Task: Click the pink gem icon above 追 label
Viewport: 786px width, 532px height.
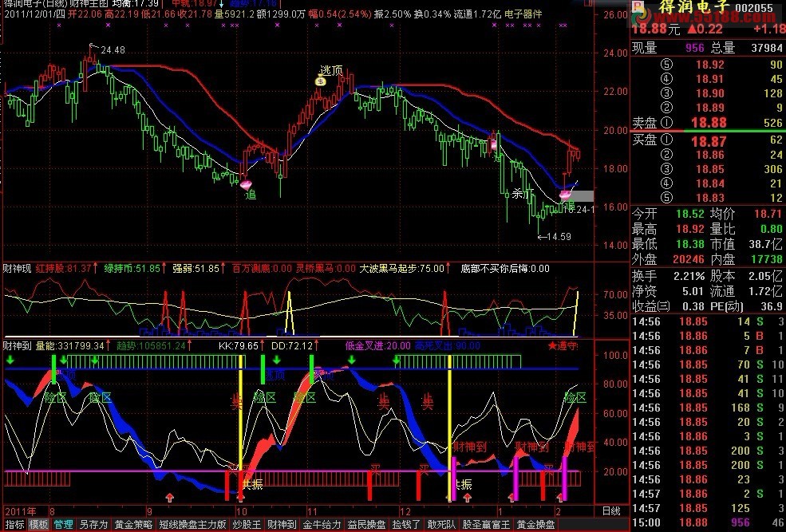Action: (x=246, y=185)
